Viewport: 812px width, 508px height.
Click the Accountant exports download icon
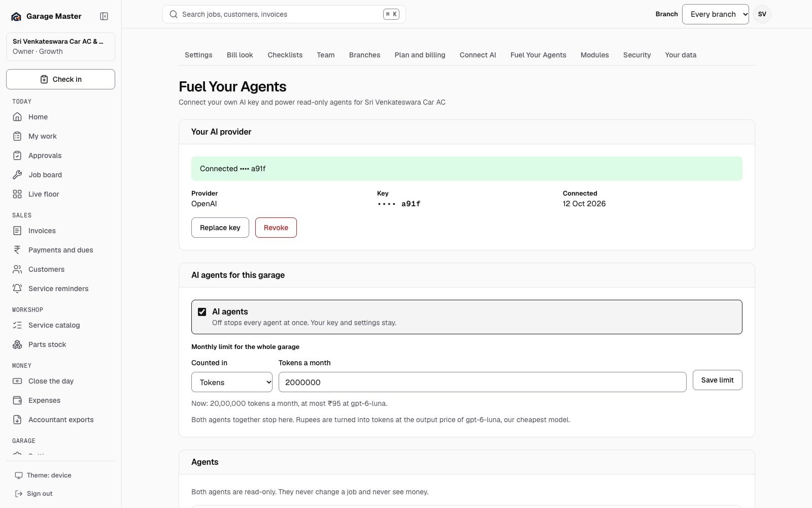click(x=17, y=420)
